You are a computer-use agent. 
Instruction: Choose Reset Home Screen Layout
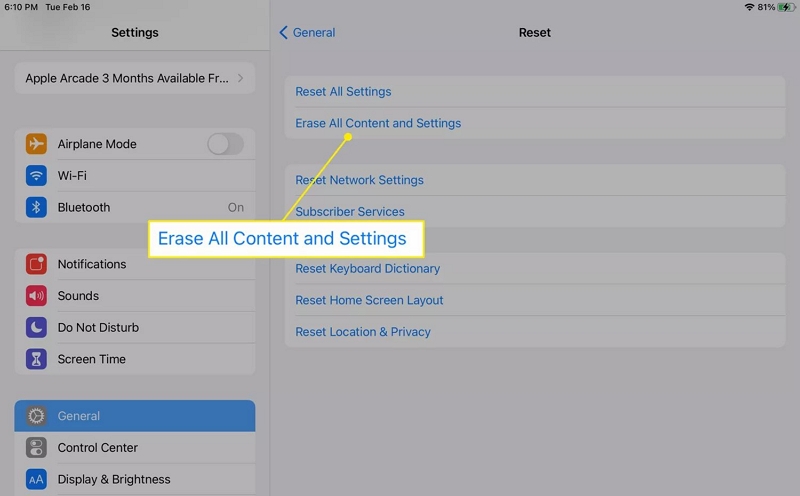535,300
